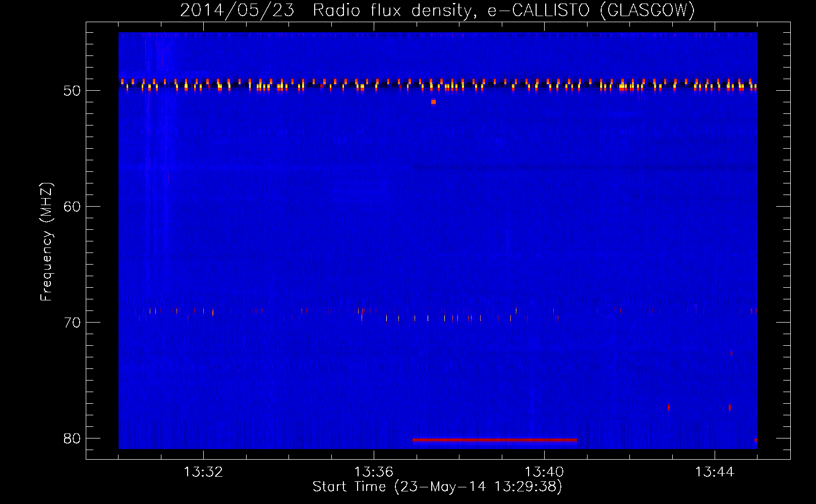The image size is (816, 504).
Task: Click the 13:44 time tick label
Action: pyautogui.click(x=715, y=472)
